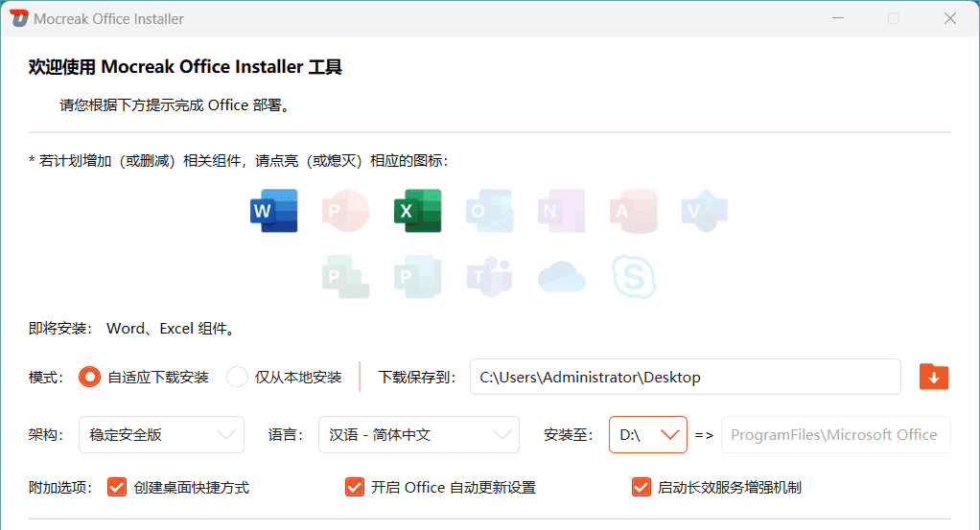The height and width of the screenshot is (530, 980).
Task: Open the 架构 稳定安全版 dropdown
Action: click(160, 434)
